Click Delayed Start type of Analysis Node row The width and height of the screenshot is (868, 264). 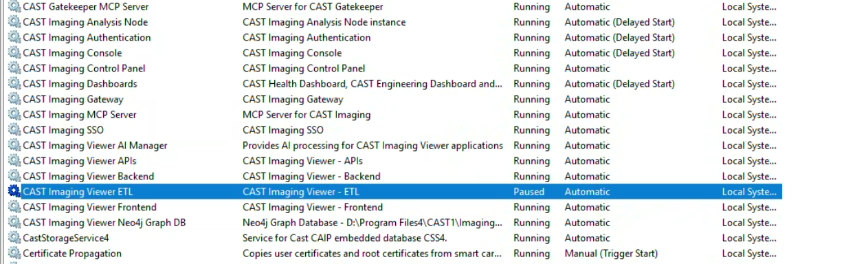[x=619, y=22]
